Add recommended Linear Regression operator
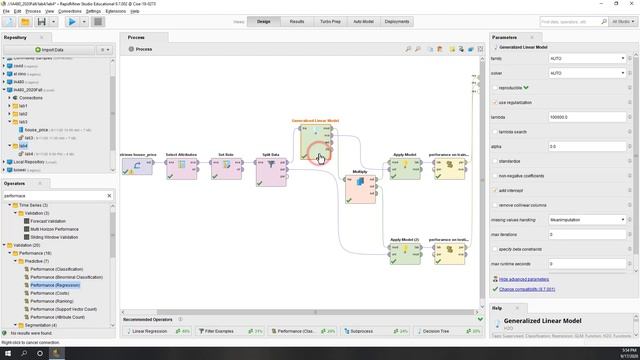The height and width of the screenshot is (360, 640). click(158, 331)
